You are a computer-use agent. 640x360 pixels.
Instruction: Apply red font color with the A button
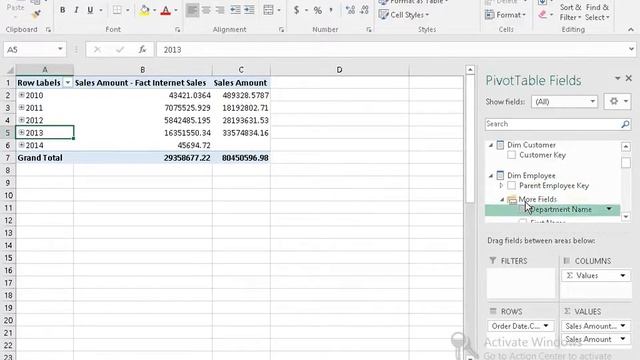[x=166, y=10]
